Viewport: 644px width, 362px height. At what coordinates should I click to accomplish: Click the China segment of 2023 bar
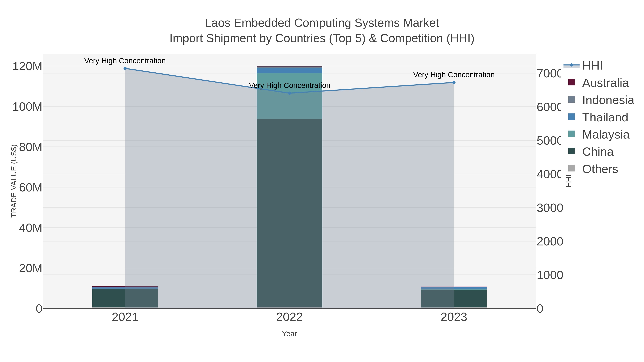[454, 299]
